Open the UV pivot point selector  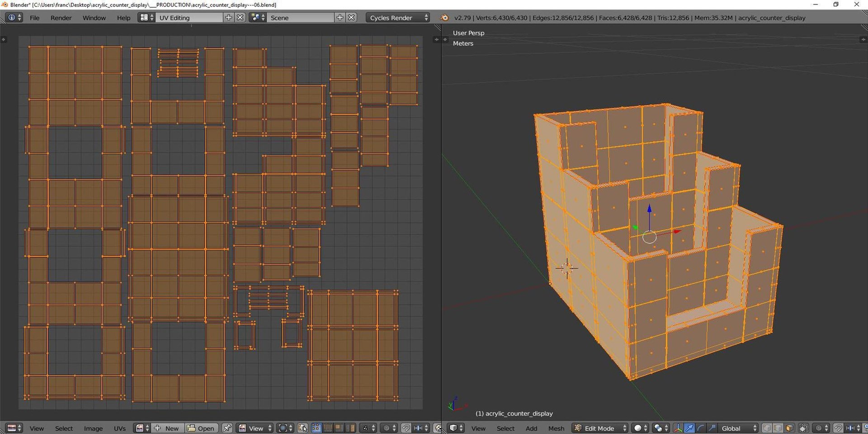pos(285,428)
